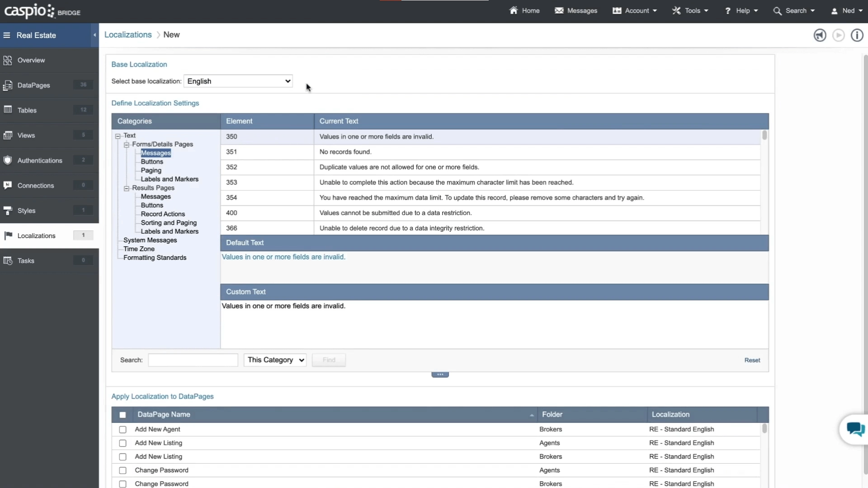
Task: Click the Localizations breadcrumb link
Action: point(128,35)
